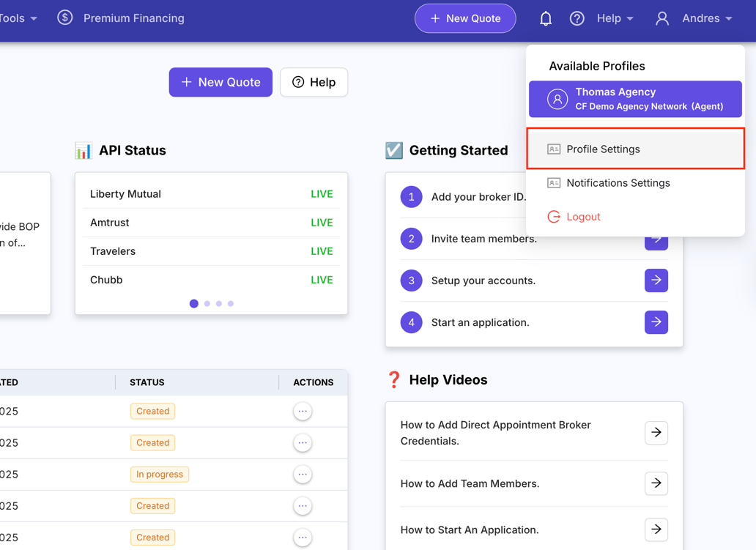The image size is (756, 550).
Task: Open actions menu for last Created row
Action: pos(303,537)
